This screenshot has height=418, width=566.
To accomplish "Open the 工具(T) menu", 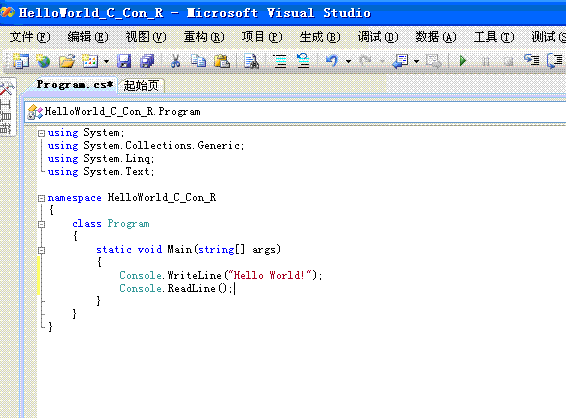I will [x=494, y=37].
